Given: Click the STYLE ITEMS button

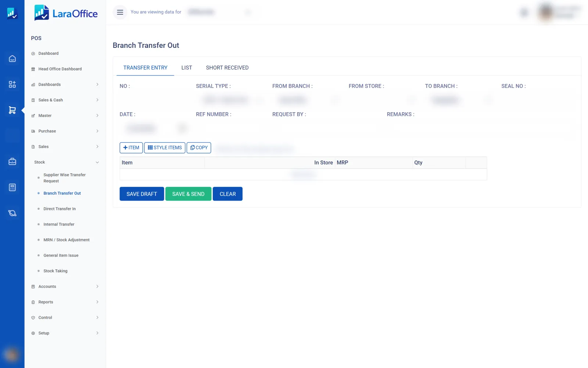Looking at the screenshot, I should (165, 148).
